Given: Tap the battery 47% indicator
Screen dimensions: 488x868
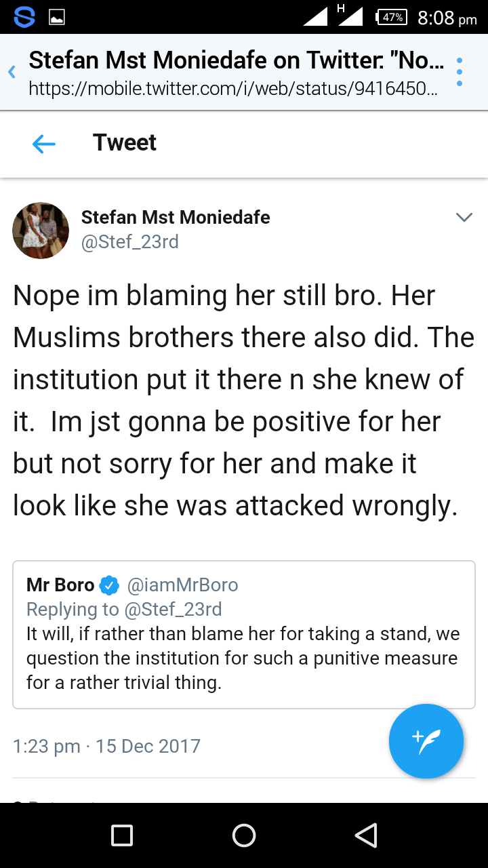Looking at the screenshot, I should [391, 18].
